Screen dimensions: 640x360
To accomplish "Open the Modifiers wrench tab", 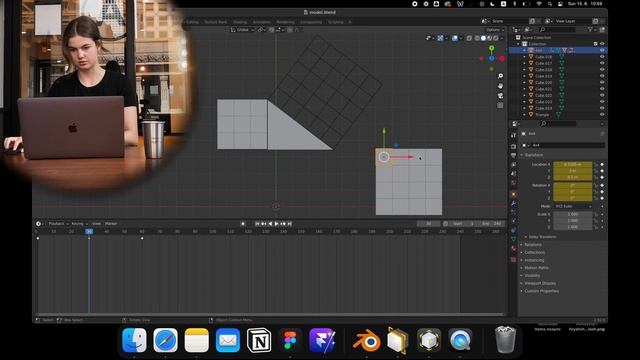I will coord(513,203).
